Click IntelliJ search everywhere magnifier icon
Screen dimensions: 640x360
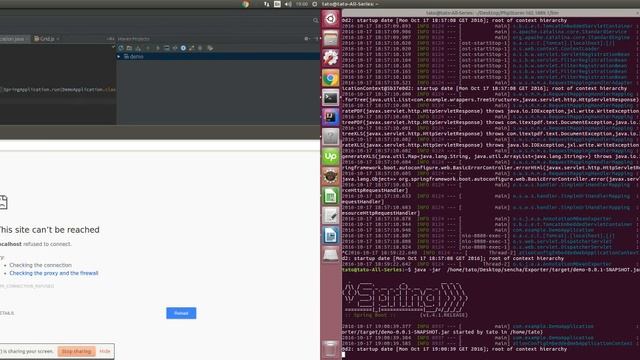316,20
